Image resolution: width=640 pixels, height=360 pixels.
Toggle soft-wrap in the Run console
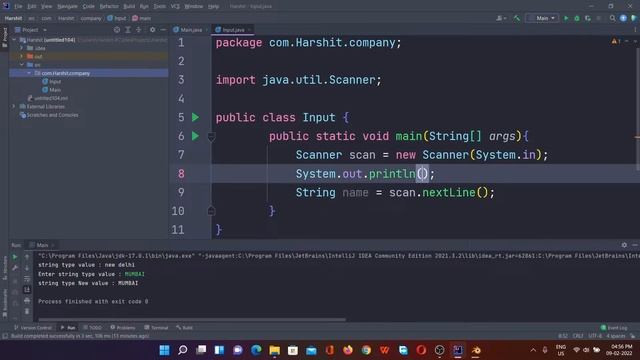pos(27,279)
